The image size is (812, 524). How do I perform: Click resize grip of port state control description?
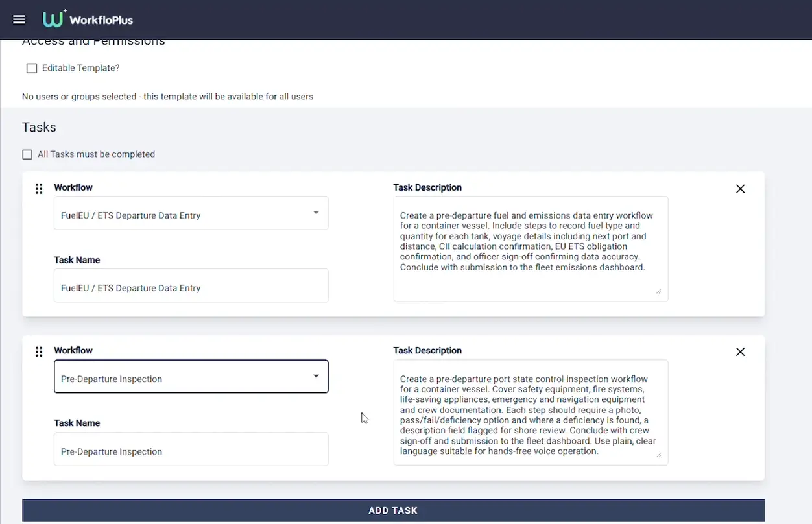tap(659, 455)
